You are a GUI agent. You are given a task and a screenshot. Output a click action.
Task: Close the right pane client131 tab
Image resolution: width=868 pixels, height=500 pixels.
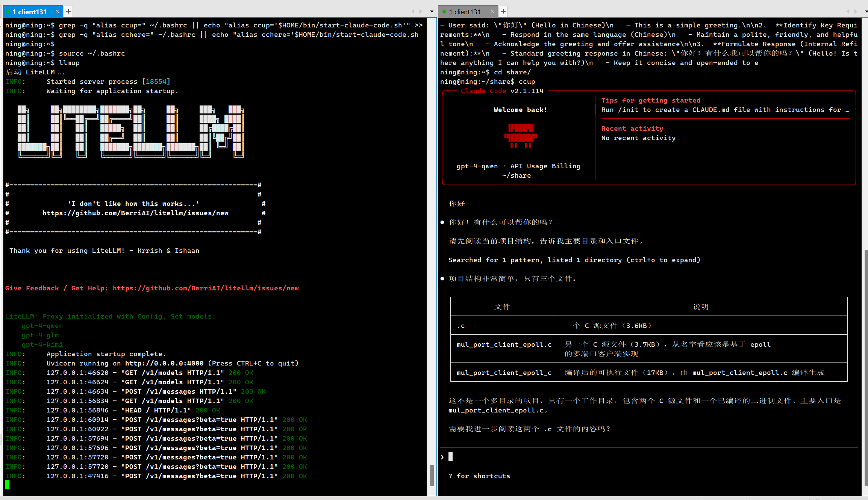(492, 12)
